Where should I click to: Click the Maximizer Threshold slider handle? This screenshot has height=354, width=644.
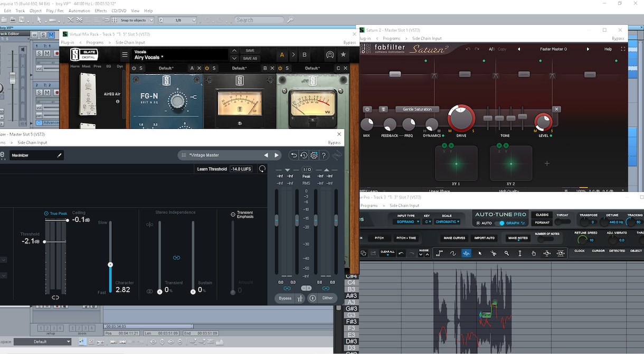[x=44, y=241]
